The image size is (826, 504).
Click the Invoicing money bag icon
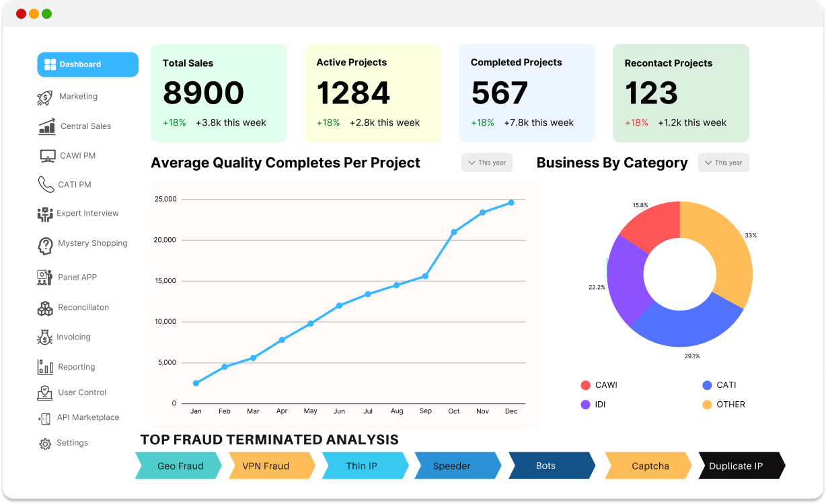pyautogui.click(x=45, y=337)
